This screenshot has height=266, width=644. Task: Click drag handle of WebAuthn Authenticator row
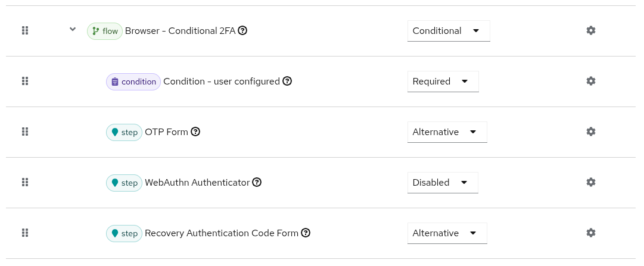coord(25,182)
